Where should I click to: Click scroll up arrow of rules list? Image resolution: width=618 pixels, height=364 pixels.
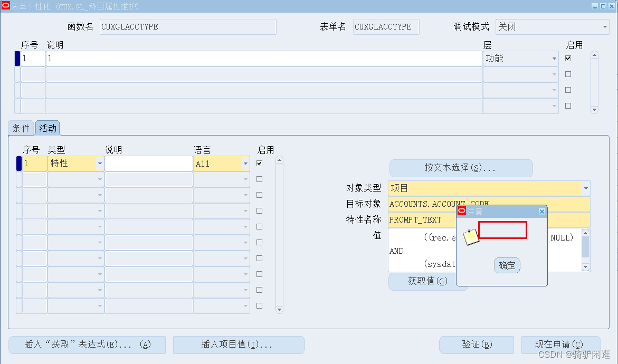coord(594,55)
